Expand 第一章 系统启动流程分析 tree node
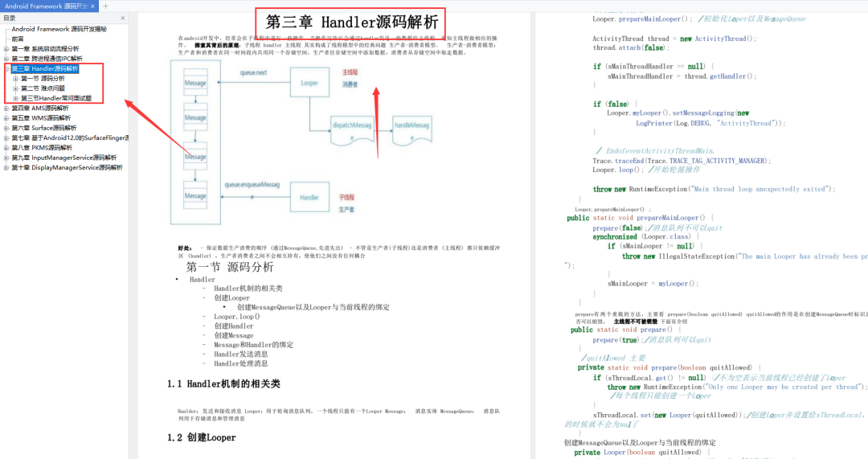Viewport: 868px width, 459px height. 6,49
